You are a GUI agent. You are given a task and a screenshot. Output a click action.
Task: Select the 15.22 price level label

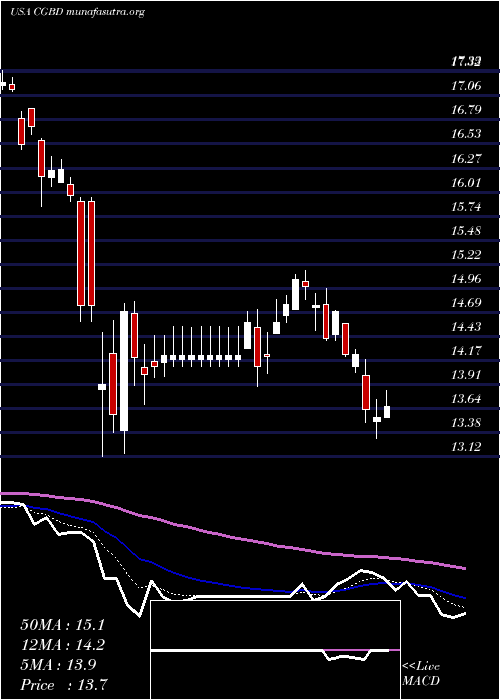(x=466, y=254)
